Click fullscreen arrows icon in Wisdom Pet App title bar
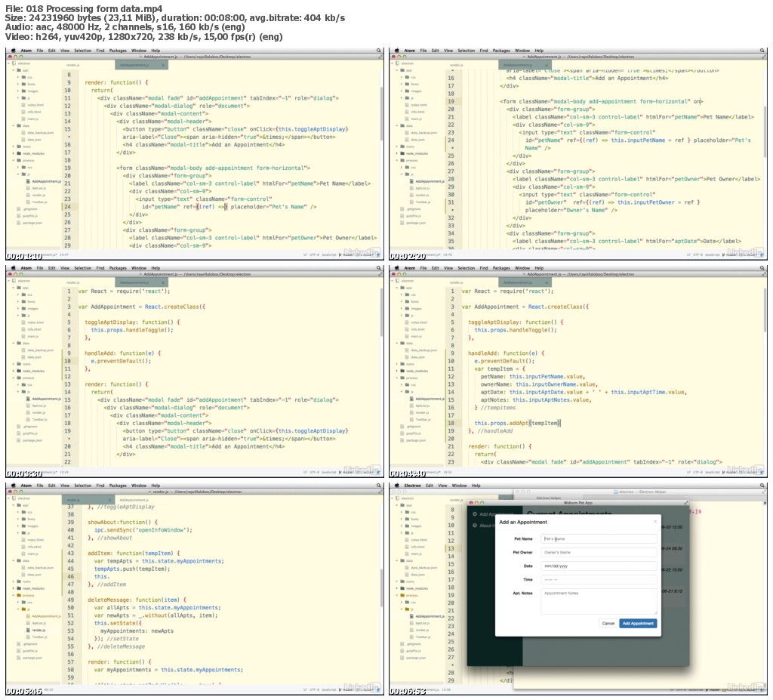 click(x=685, y=503)
